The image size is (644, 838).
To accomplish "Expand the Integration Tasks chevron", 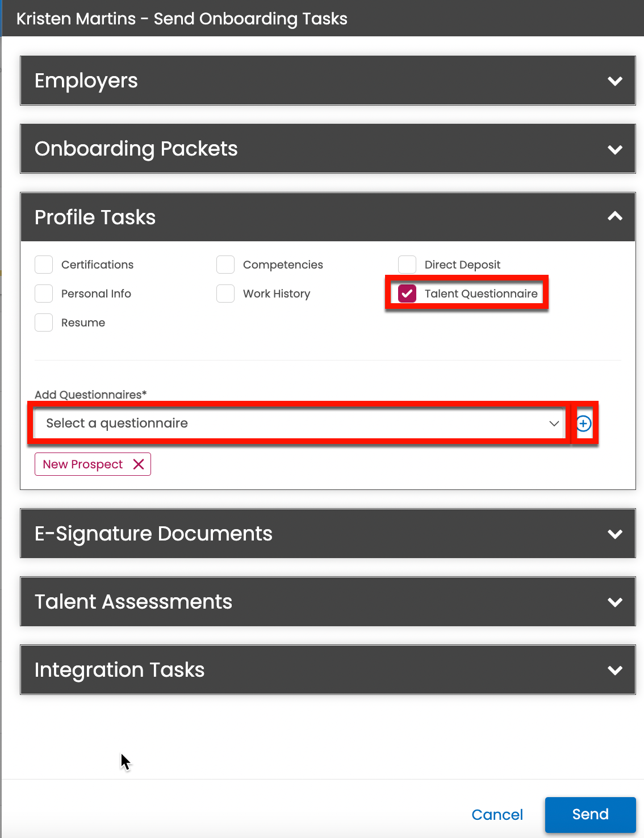I will click(x=615, y=670).
